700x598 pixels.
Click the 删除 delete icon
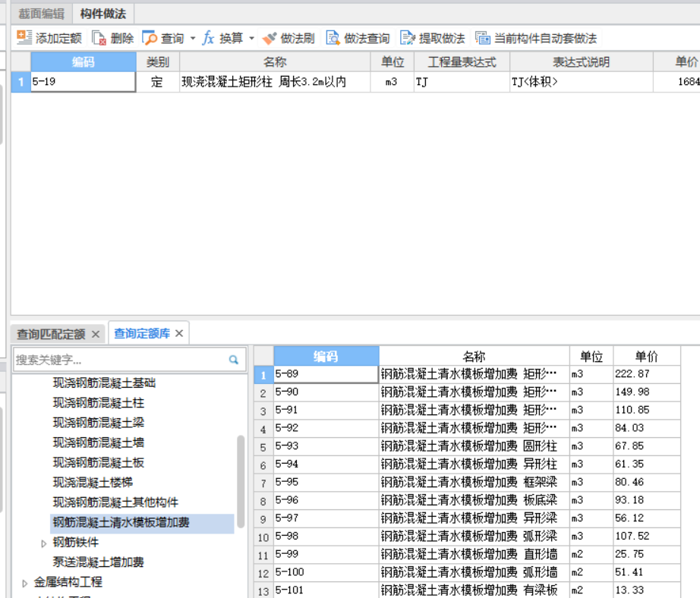(99, 39)
